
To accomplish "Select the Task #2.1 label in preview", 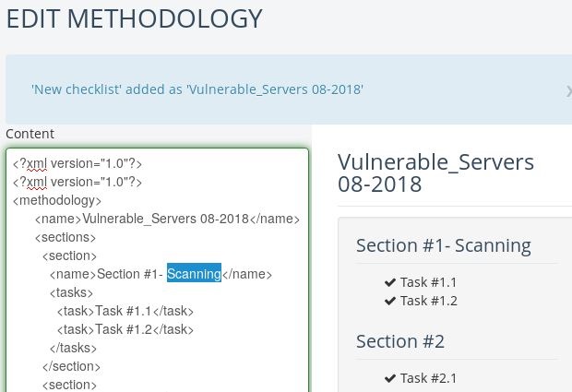I will click(x=428, y=378).
